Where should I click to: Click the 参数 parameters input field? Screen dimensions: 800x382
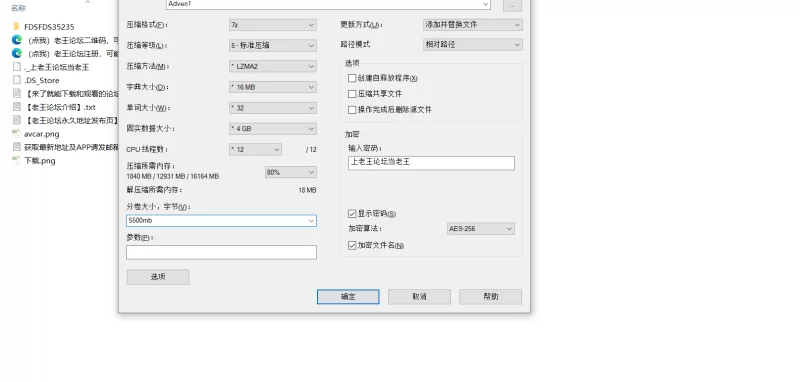(x=221, y=252)
